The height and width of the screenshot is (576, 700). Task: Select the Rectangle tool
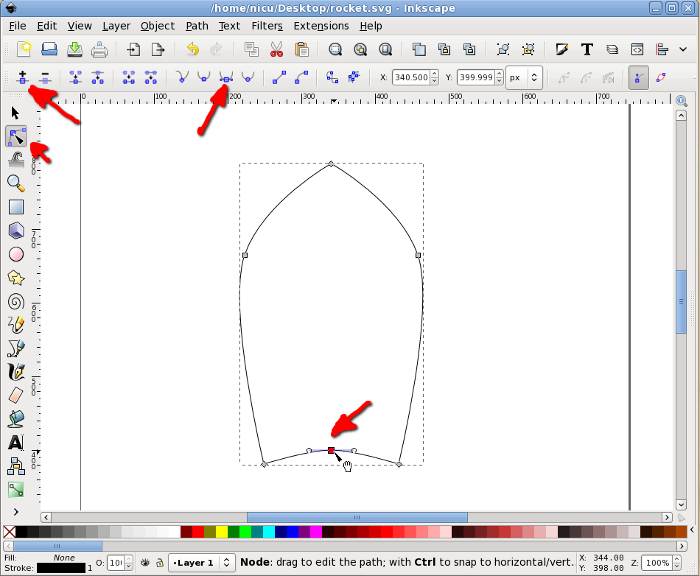click(x=16, y=207)
